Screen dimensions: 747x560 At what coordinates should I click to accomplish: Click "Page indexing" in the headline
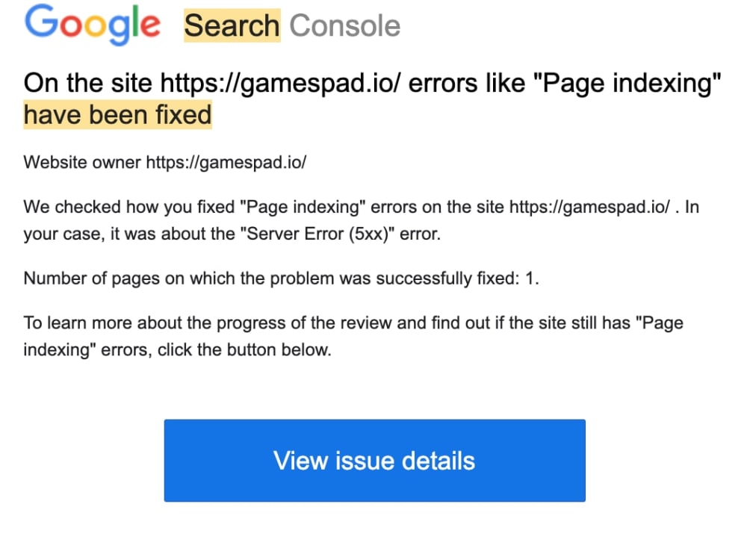627,84
